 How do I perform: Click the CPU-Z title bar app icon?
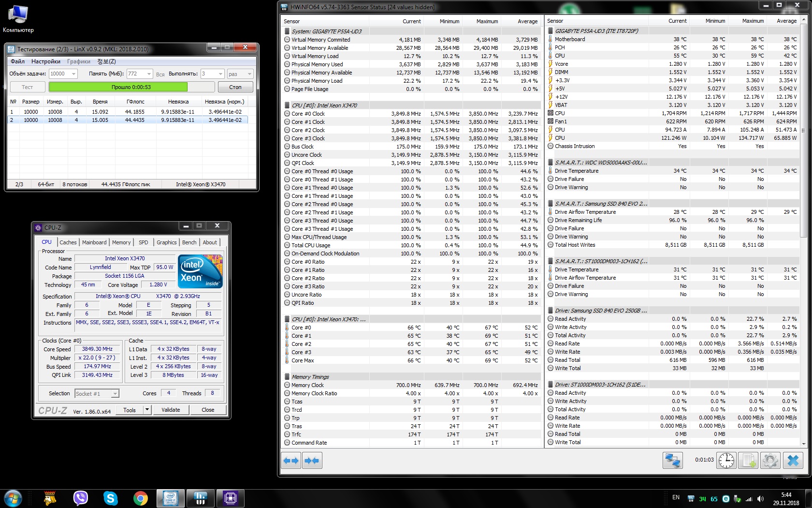(39, 227)
